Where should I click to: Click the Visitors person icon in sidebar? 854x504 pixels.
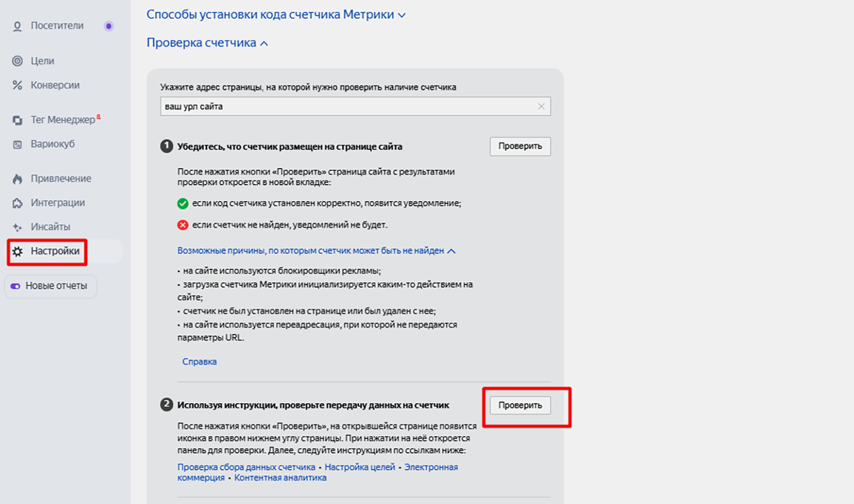point(17,26)
